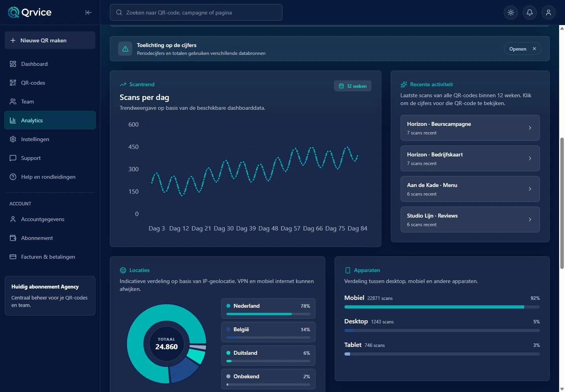
Task: Expand Horizon · Beurscampagne chevron
Action: point(530,128)
